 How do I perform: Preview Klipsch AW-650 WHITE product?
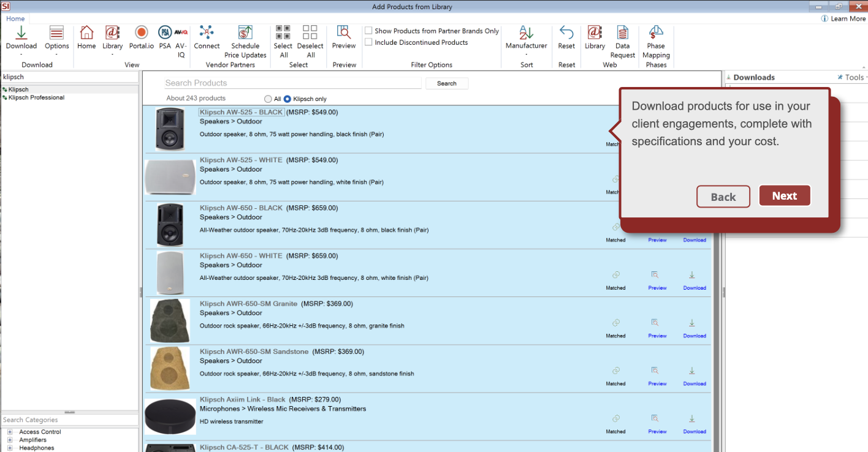[657, 279]
